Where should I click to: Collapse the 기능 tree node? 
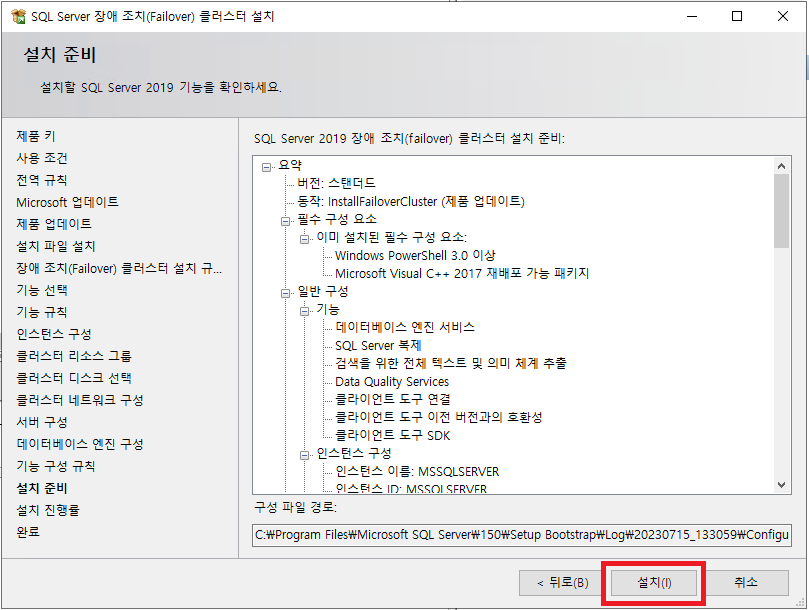[304, 311]
